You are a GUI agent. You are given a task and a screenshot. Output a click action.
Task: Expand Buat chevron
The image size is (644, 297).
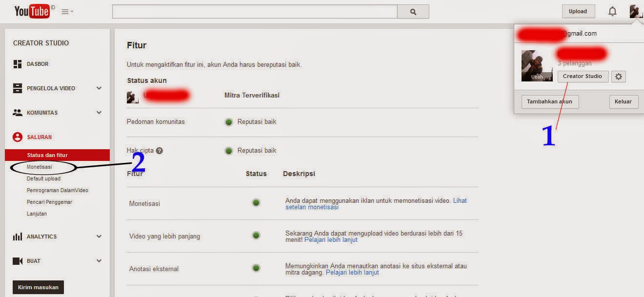(x=99, y=261)
